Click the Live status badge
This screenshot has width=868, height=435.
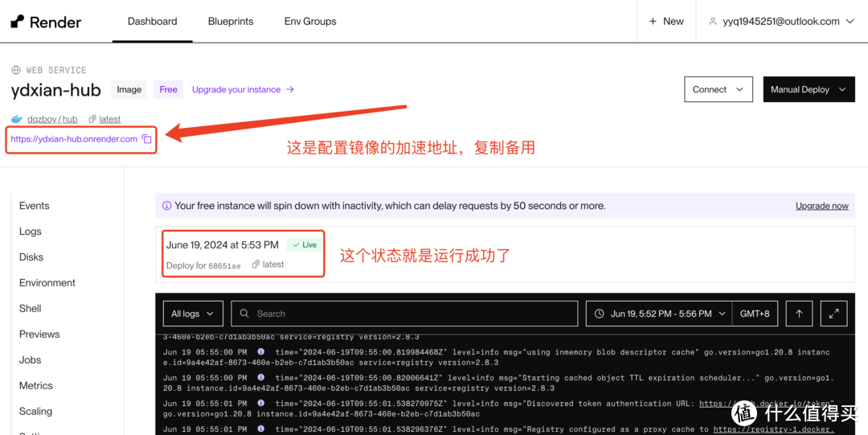(304, 245)
